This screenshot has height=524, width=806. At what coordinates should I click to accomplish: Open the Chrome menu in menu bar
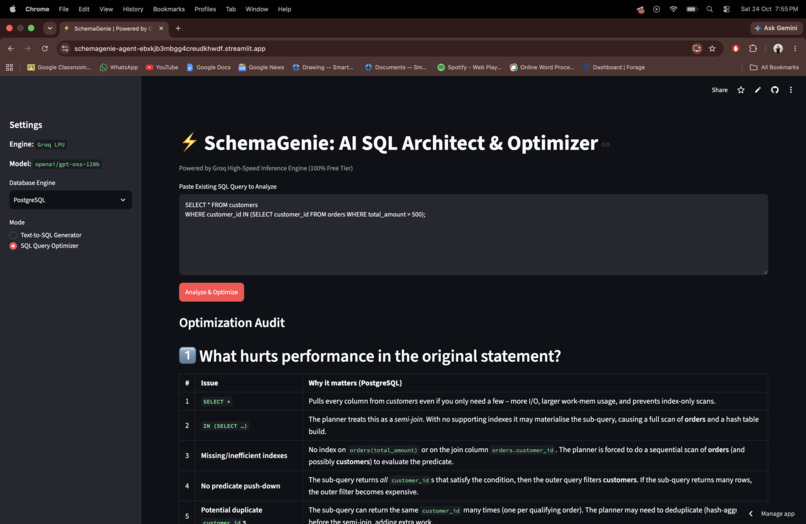pos(37,9)
